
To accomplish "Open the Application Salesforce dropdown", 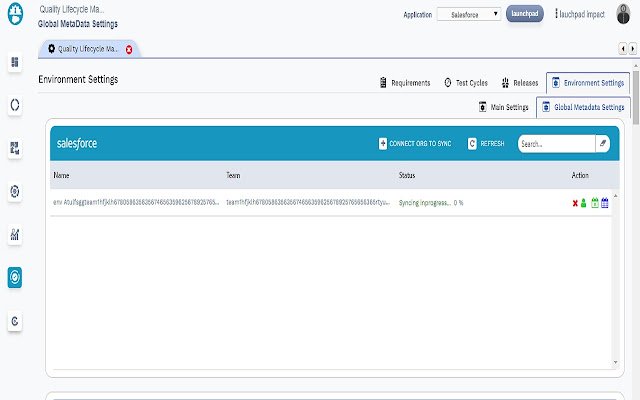I will point(469,14).
